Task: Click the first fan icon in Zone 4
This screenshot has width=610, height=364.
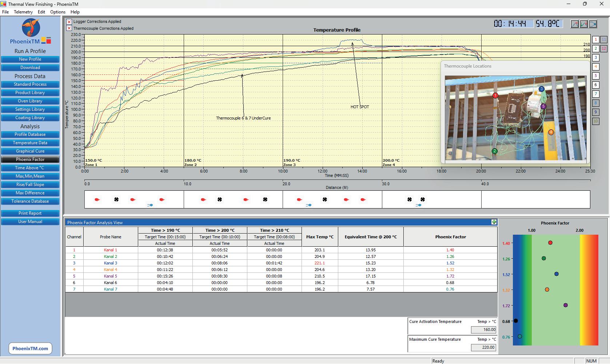Action: 410,199
